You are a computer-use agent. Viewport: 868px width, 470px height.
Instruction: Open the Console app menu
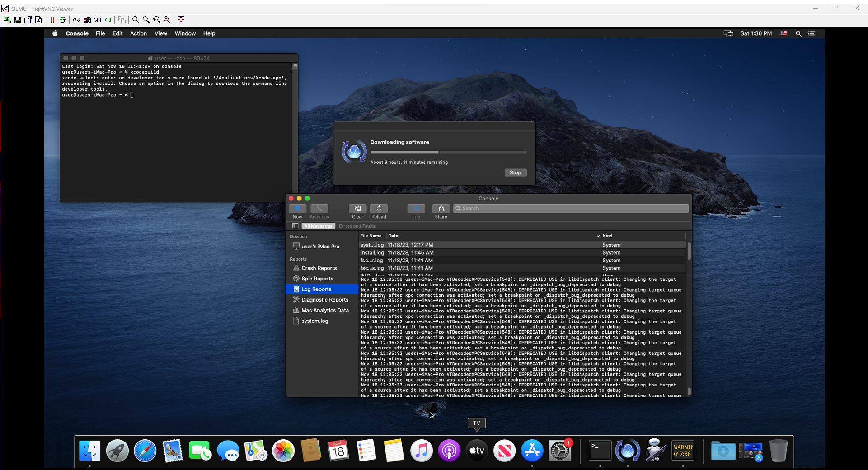[77, 33]
